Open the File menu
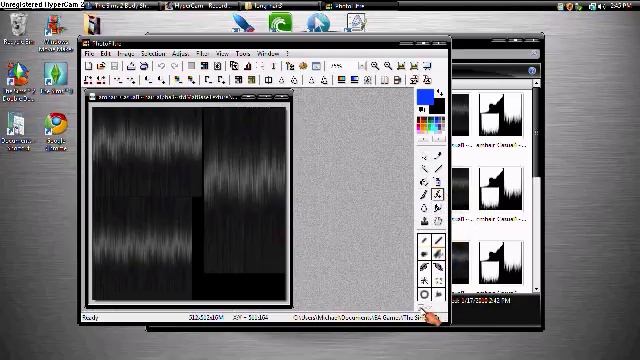 (89, 53)
